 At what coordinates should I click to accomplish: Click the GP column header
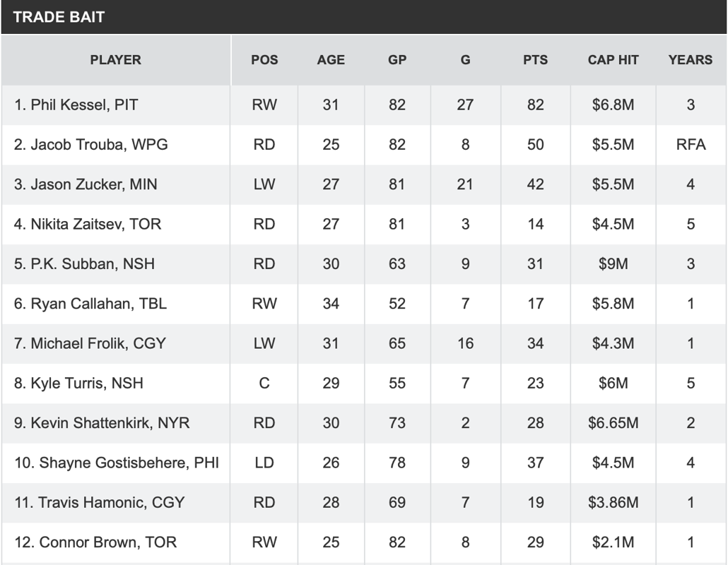(x=397, y=60)
